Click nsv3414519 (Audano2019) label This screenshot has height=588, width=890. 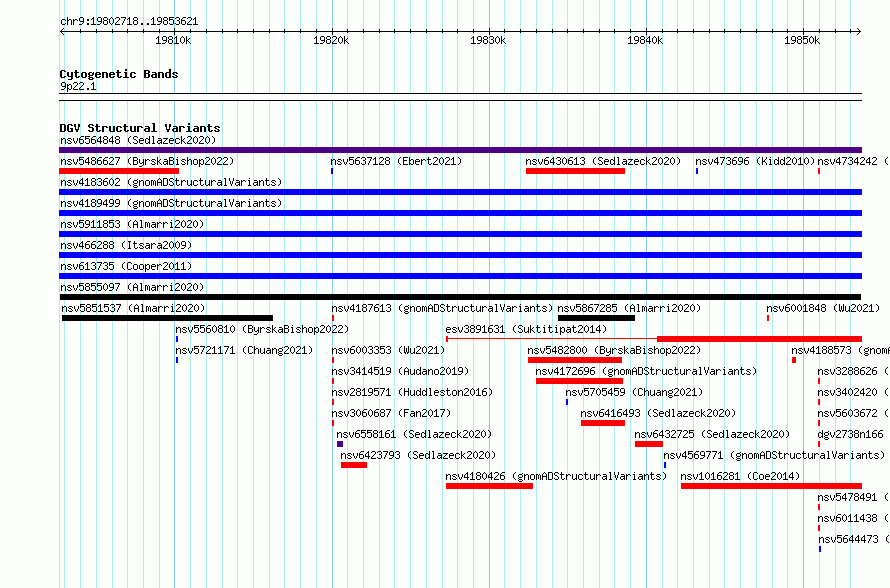[x=400, y=371]
